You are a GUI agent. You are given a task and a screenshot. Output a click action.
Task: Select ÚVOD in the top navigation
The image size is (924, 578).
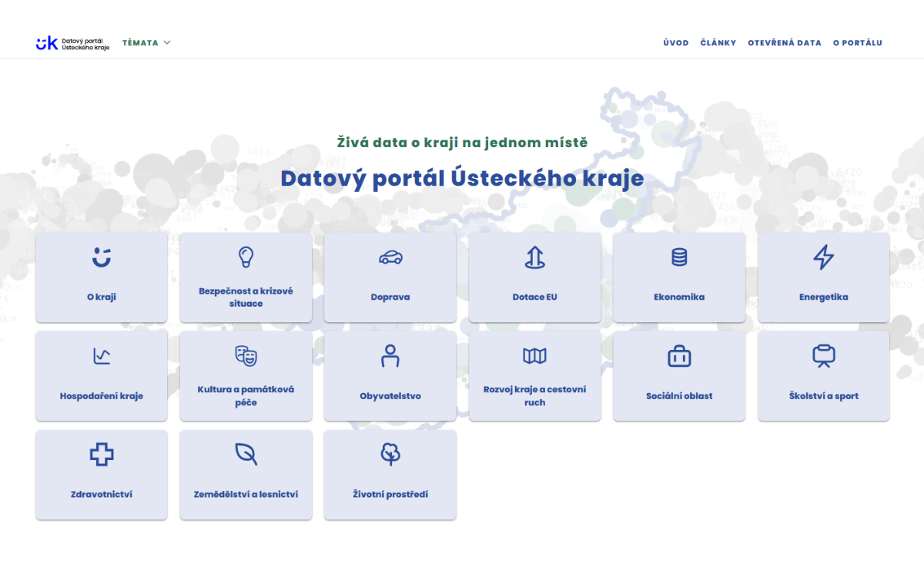click(x=675, y=42)
